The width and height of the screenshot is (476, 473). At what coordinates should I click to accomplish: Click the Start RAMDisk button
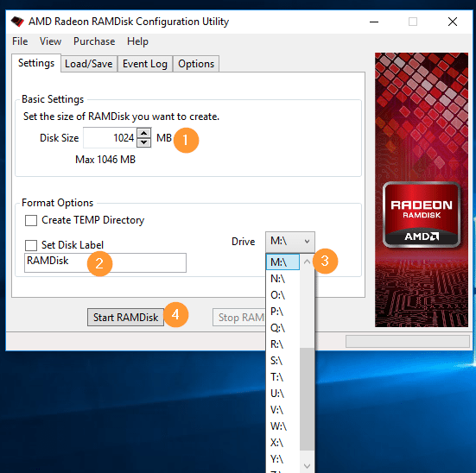click(125, 318)
